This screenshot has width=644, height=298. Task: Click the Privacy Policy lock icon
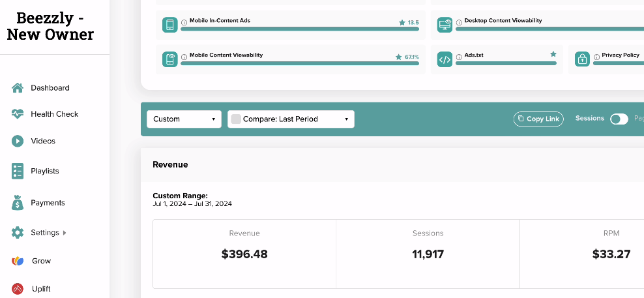click(x=582, y=59)
